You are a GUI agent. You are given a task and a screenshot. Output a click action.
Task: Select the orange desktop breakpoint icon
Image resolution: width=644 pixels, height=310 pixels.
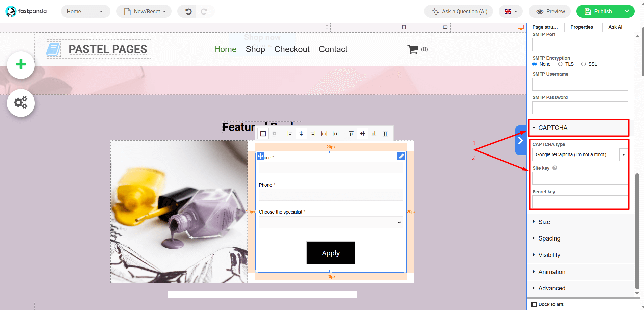520,27
